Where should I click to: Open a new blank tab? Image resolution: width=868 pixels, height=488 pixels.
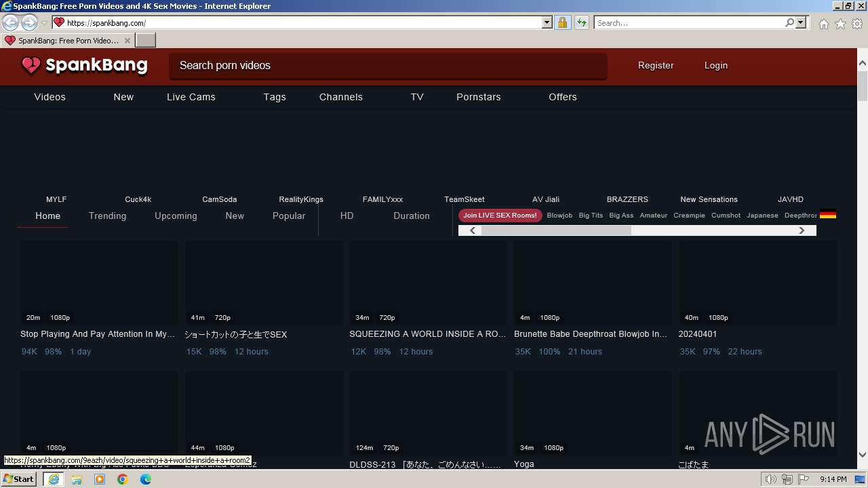146,41
